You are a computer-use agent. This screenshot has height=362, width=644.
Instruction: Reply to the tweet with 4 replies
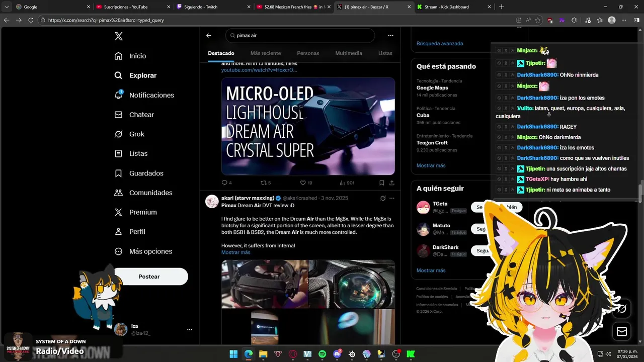[226, 183]
